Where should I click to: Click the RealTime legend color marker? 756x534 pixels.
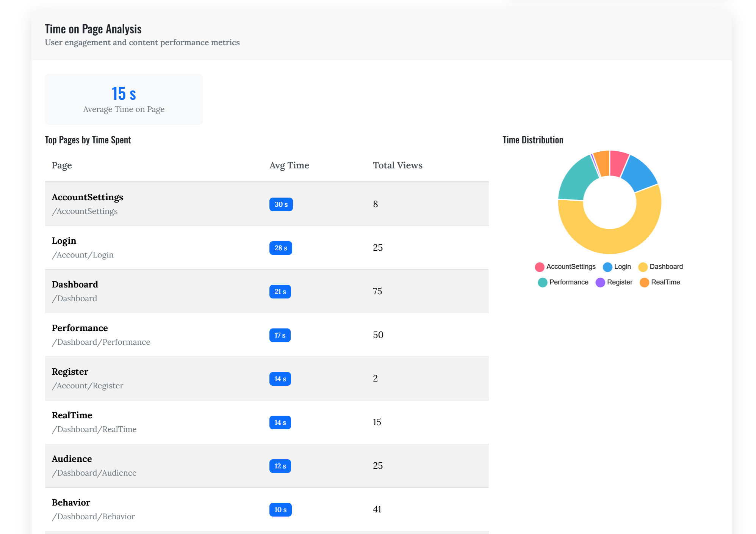coord(645,282)
